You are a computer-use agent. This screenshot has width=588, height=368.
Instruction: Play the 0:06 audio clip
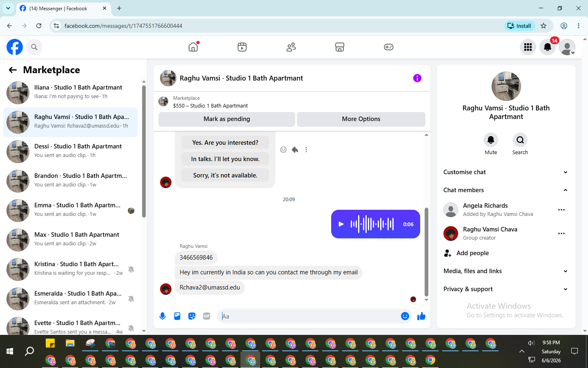tap(341, 224)
